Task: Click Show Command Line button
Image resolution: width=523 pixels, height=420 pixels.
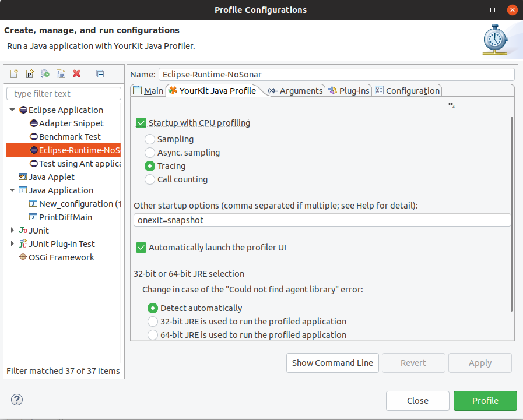Action: point(332,363)
